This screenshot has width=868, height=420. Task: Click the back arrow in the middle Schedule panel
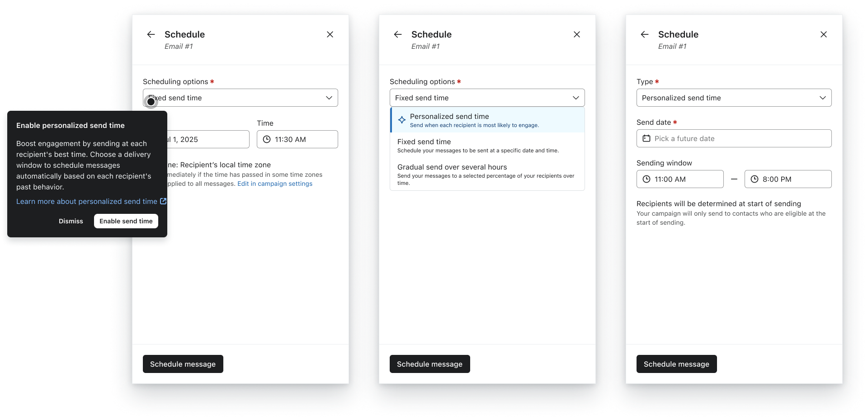397,34
